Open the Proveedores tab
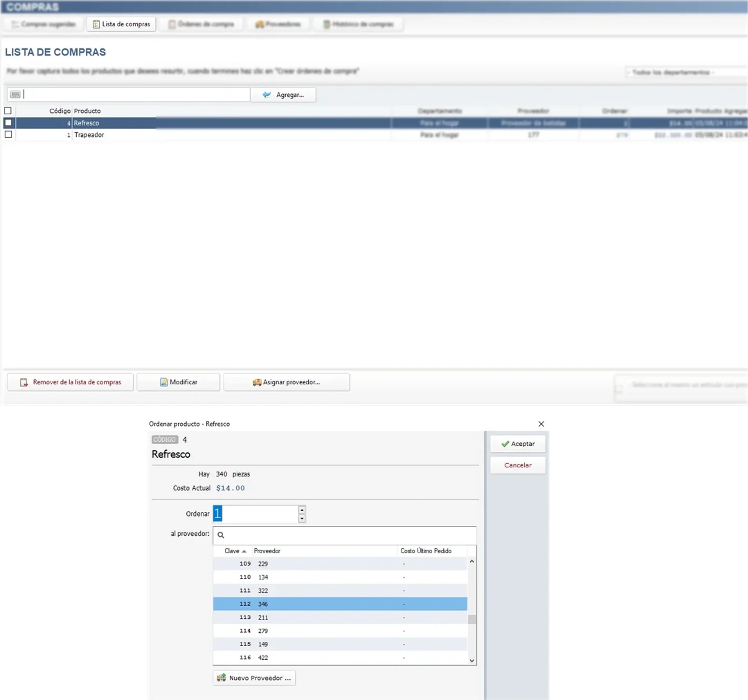 278,24
